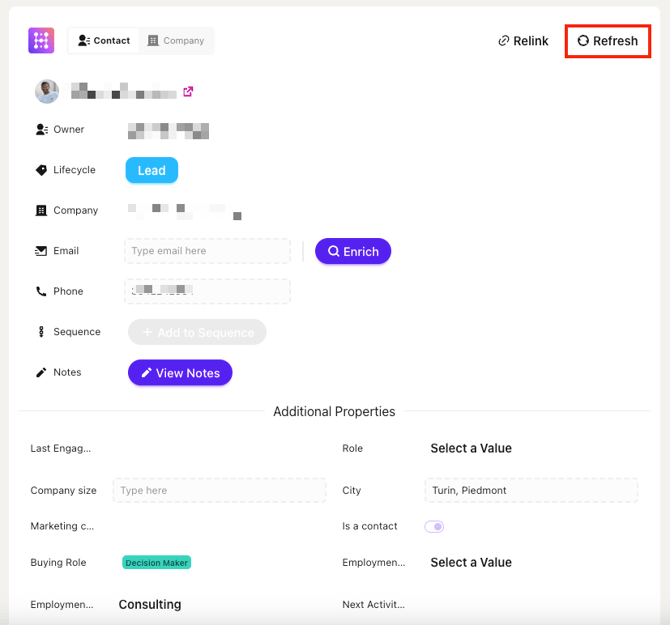Click the Sequence icon
The image size is (670, 625).
click(x=41, y=332)
